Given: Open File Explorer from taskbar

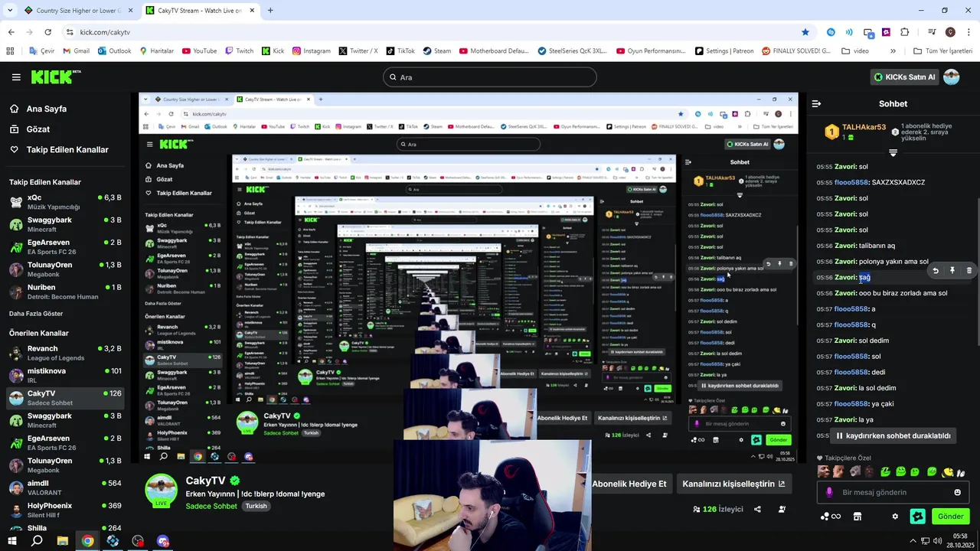Looking at the screenshot, I should [x=63, y=541].
